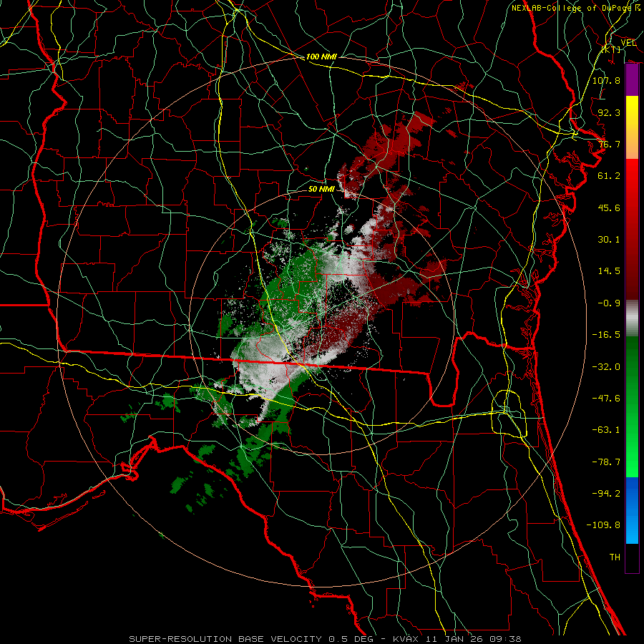644x644 pixels.
Task: Click the -63.1 legend value
Action: pos(606,430)
